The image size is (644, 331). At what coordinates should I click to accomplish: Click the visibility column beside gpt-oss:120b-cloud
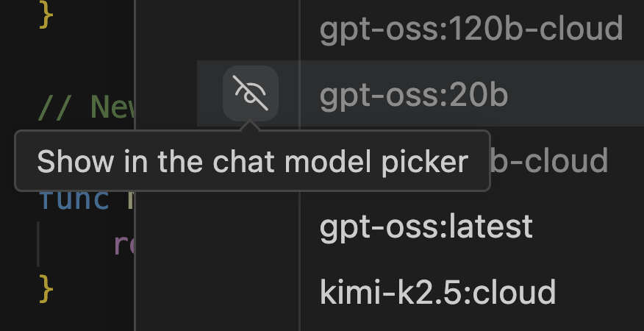pyautogui.click(x=251, y=29)
